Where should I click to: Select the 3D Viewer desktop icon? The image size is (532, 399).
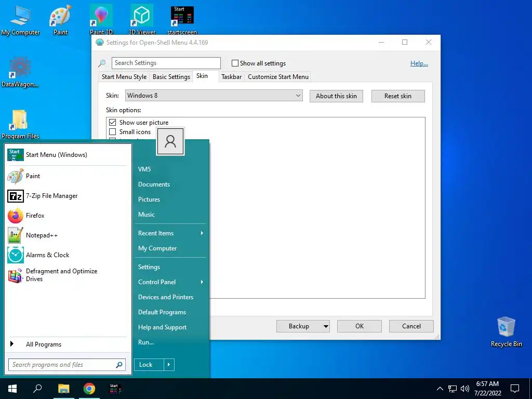[141, 20]
